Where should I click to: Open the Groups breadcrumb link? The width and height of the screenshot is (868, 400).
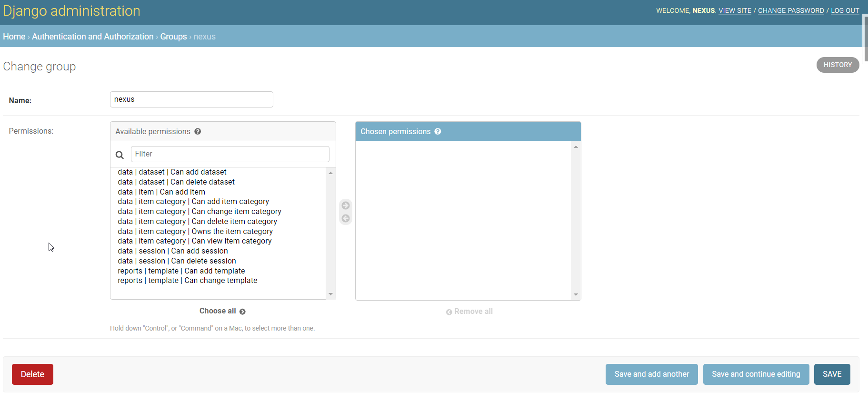point(173,37)
